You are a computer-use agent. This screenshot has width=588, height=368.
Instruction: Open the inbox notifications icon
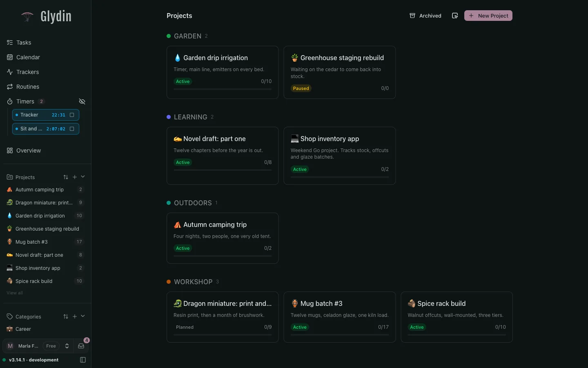click(x=81, y=346)
